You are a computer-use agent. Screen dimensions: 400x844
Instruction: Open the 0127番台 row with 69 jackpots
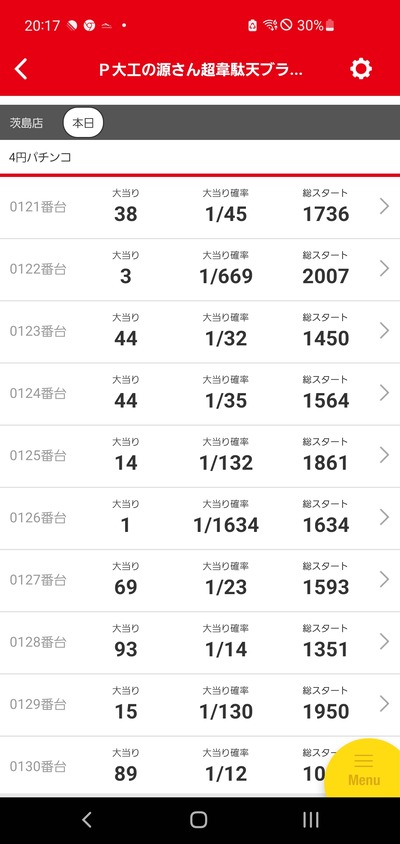[x=200, y=580]
